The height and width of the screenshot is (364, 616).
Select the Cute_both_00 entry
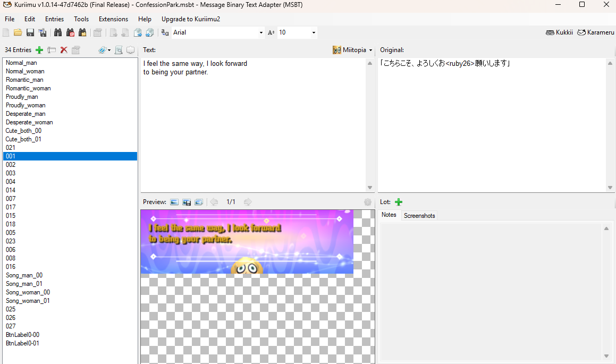[x=70, y=131]
